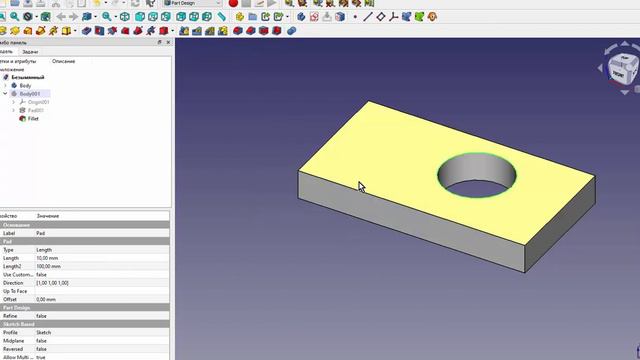This screenshot has width=640, height=360.
Task: Select the Datum Plane tool
Action: coord(380,17)
